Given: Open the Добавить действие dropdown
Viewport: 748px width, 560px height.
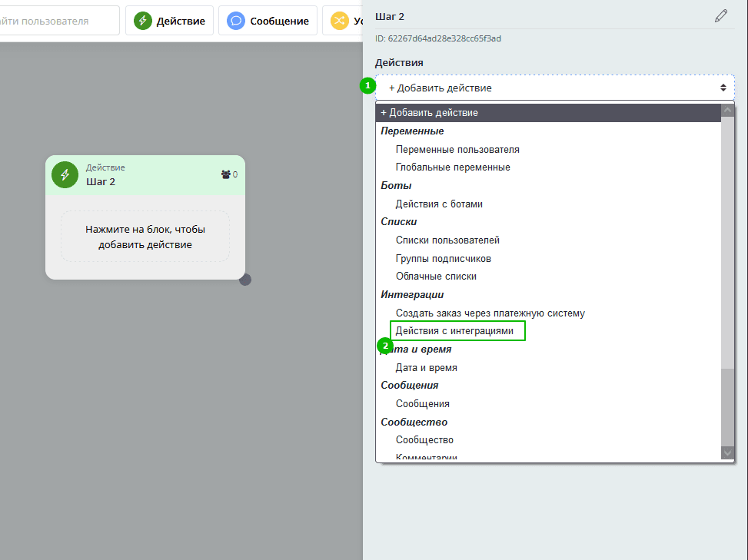Looking at the screenshot, I should click(x=555, y=88).
